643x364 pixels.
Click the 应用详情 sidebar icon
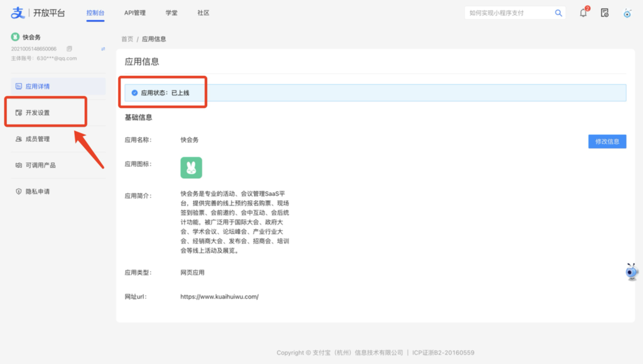[x=18, y=86]
